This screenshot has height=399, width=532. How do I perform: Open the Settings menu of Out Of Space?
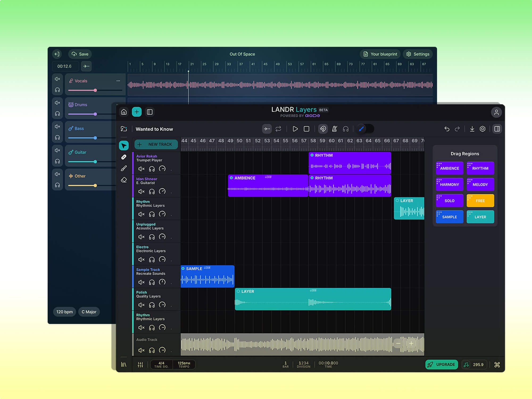point(418,54)
